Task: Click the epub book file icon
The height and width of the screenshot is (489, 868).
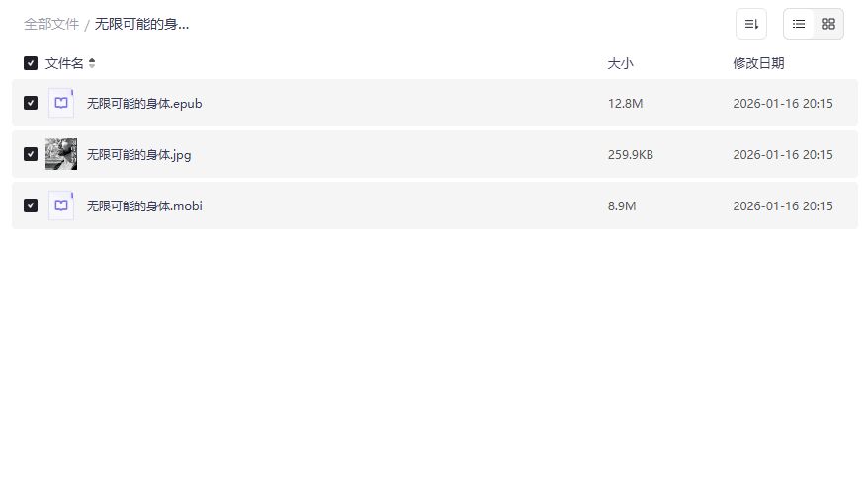Action: point(61,103)
